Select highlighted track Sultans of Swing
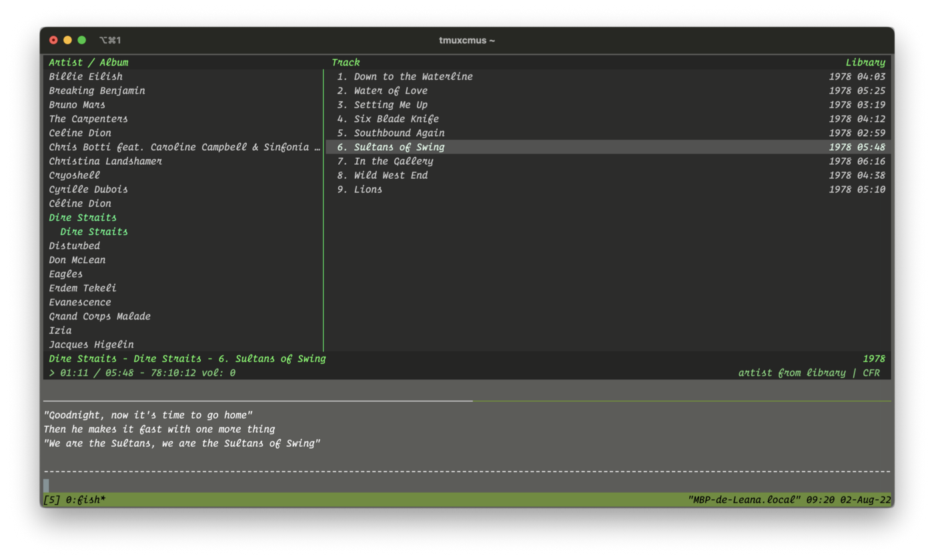Image resolution: width=934 pixels, height=560 pixels. (608, 147)
